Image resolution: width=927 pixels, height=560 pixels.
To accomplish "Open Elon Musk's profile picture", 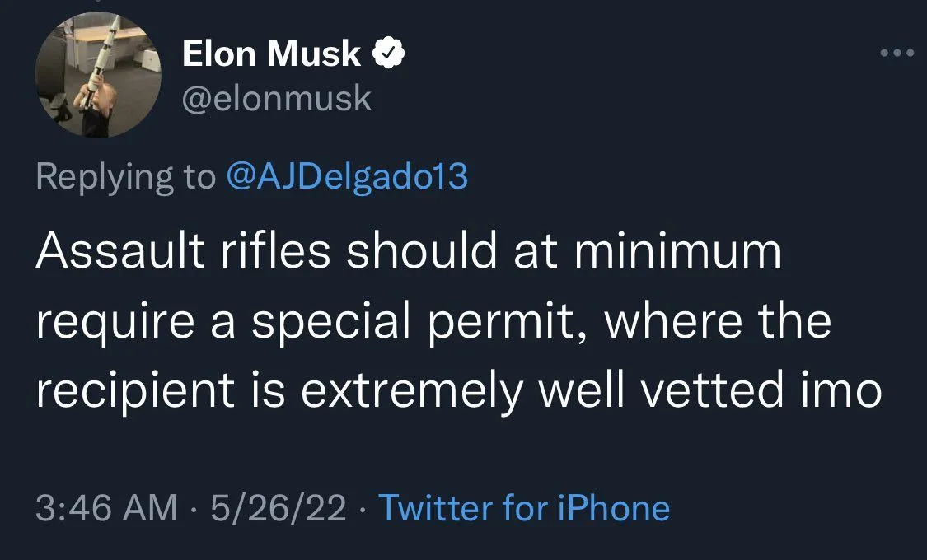I will (97, 77).
